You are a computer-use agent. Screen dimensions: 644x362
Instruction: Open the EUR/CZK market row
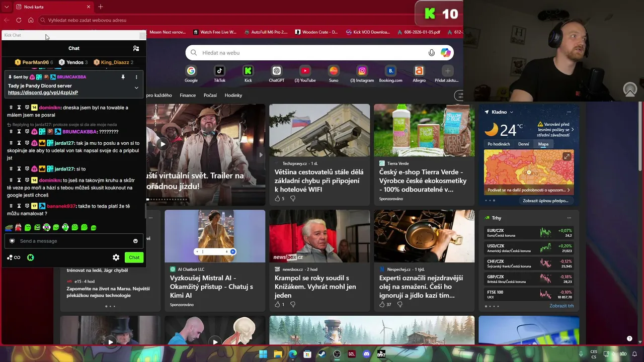tap(529, 232)
